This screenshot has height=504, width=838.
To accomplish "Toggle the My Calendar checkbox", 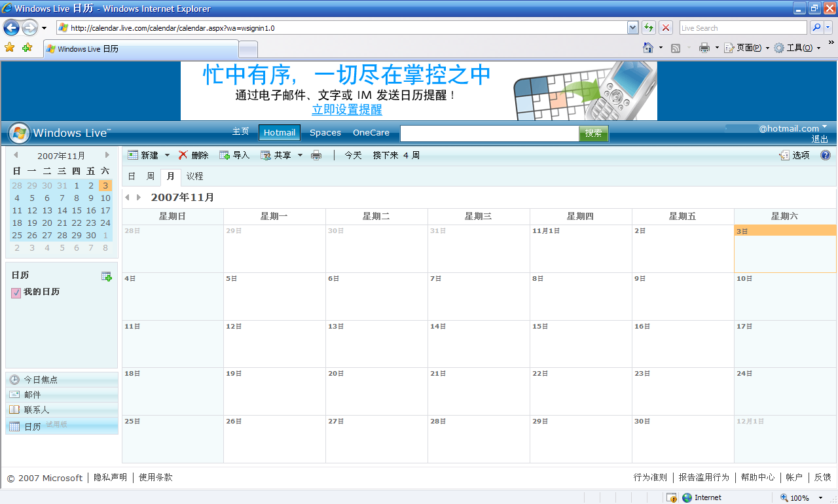I will click(x=16, y=293).
